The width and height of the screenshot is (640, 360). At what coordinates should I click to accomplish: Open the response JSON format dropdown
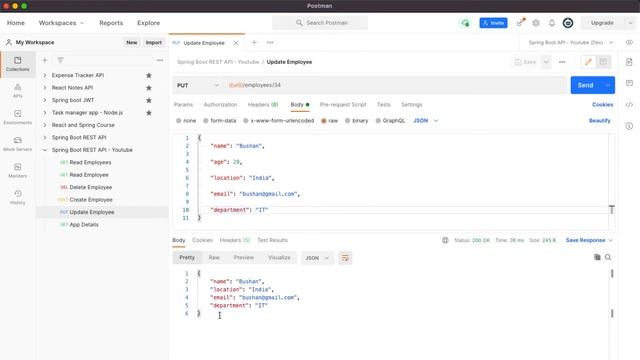tap(317, 258)
